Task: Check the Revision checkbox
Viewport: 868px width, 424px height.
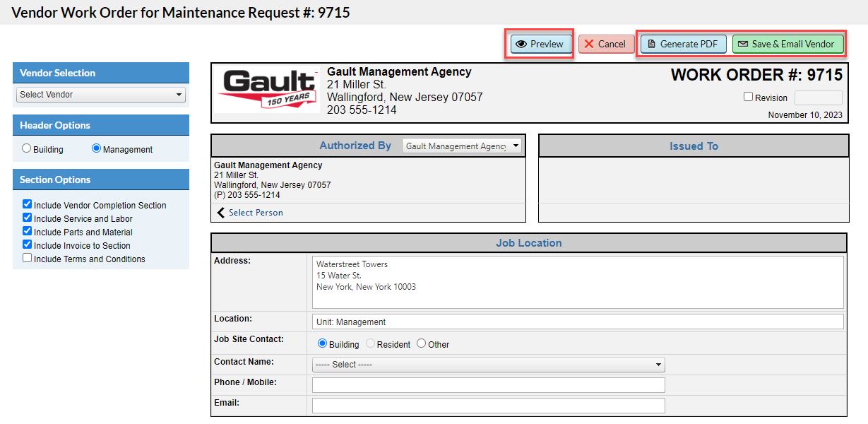Action: coord(748,97)
